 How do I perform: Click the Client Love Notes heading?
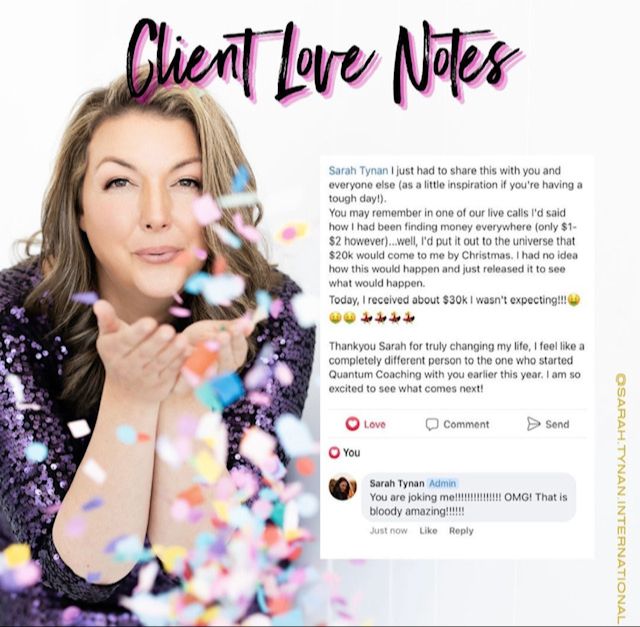click(x=323, y=64)
